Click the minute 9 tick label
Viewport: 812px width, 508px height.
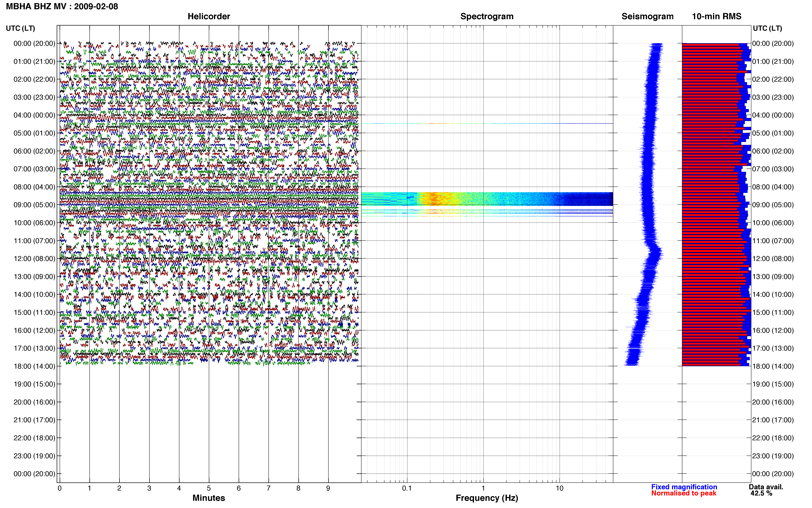[328, 488]
